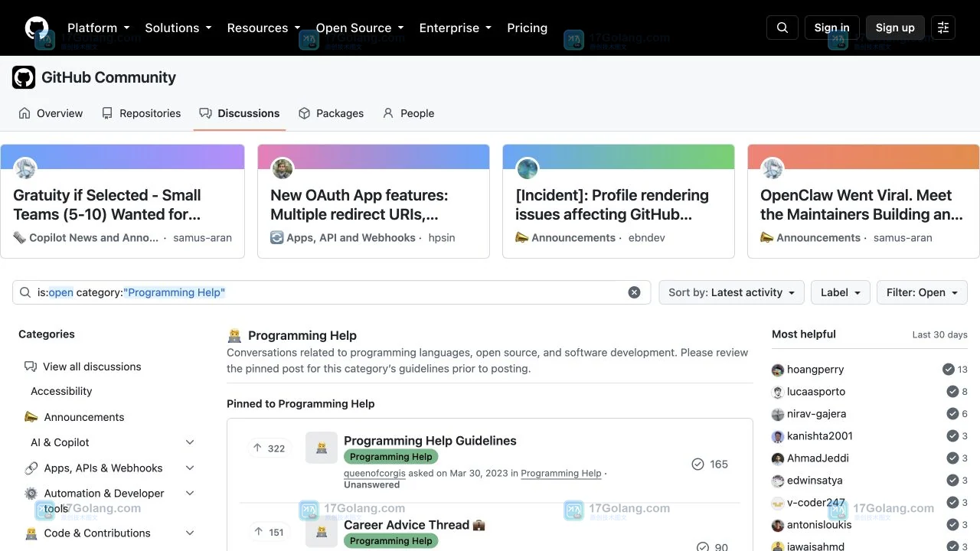Clear the discussion search query with X icon

point(634,292)
